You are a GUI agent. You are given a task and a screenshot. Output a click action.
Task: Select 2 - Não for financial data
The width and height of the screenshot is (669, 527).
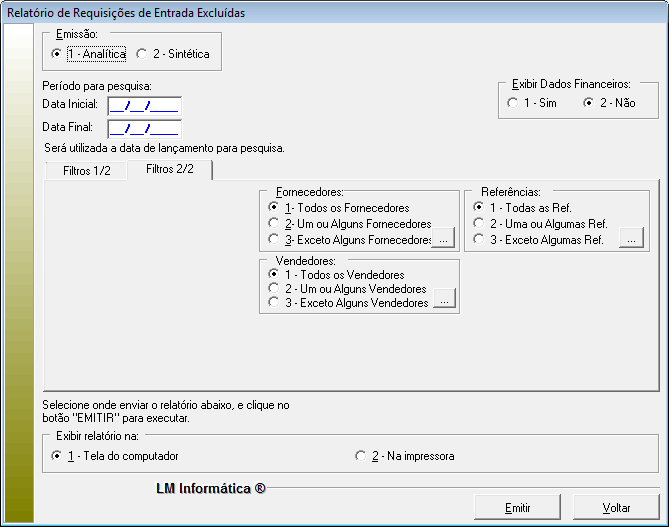tap(590, 103)
